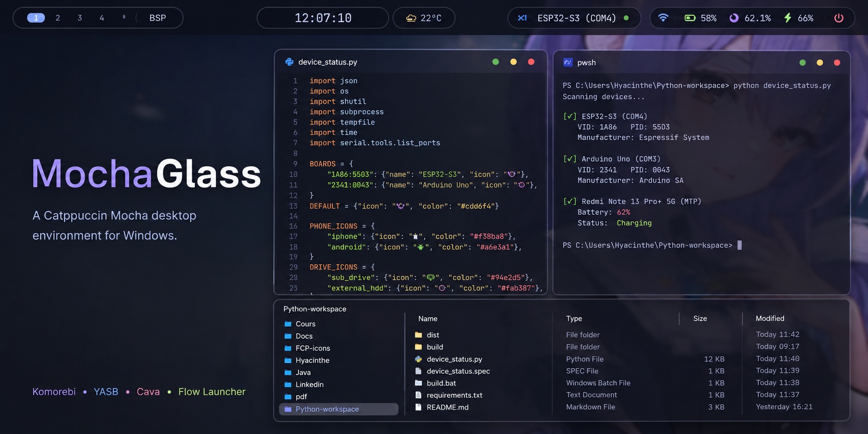Click the BSP layout indicator
Screen dimensions: 868x434
[158, 18]
